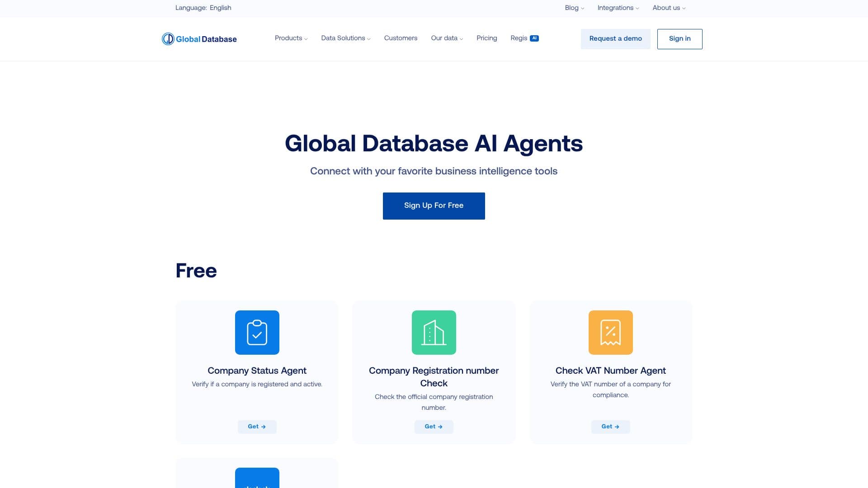The height and width of the screenshot is (488, 868).
Task: Get the Company Registration number Check agent
Action: (434, 427)
